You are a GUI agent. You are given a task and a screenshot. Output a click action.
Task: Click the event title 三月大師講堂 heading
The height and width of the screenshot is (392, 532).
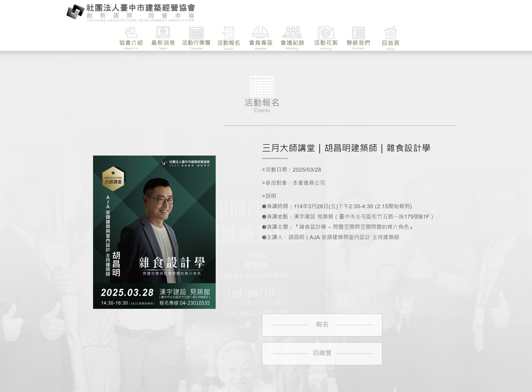click(x=346, y=148)
